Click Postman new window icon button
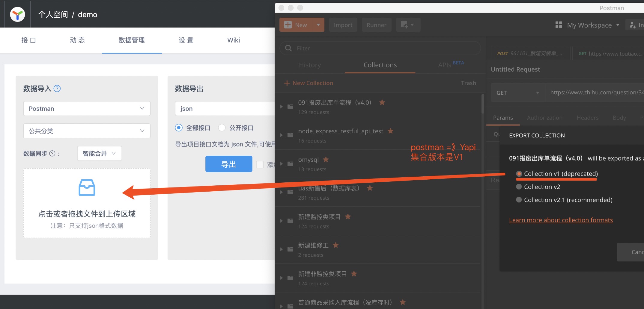Viewport: 644px width, 309px height. pyautogui.click(x=408, y=25)
